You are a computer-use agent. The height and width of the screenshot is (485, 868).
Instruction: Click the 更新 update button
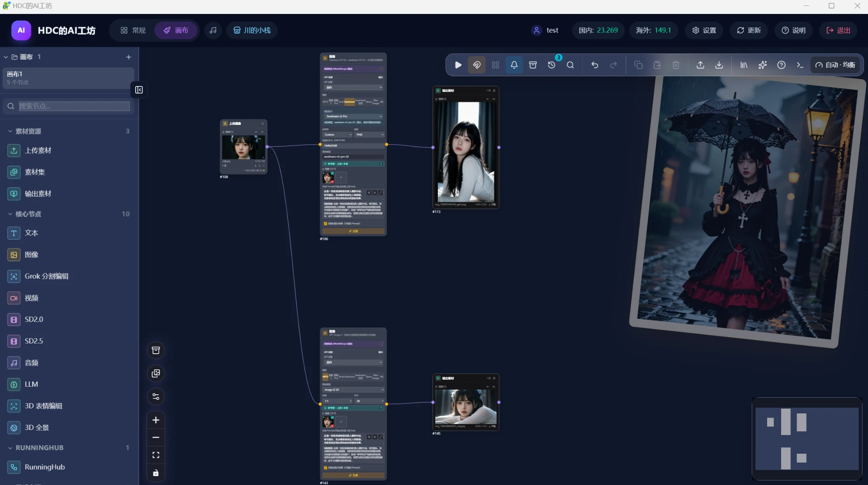point(749,30)
